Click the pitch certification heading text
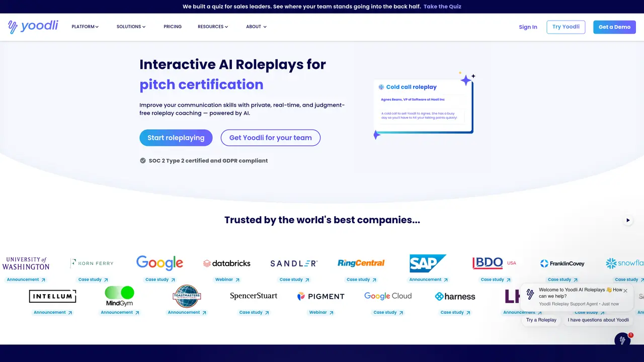The image size is (644, 362). [x=201, y=84]
